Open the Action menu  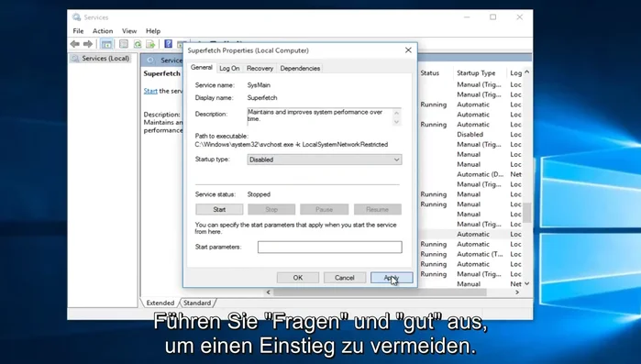point(103,31)
